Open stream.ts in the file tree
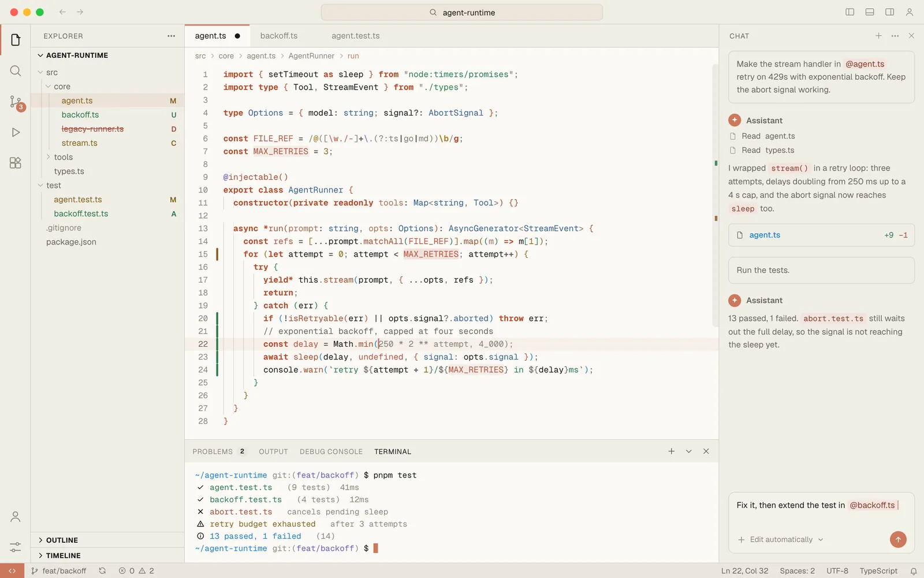 point(107,143)
